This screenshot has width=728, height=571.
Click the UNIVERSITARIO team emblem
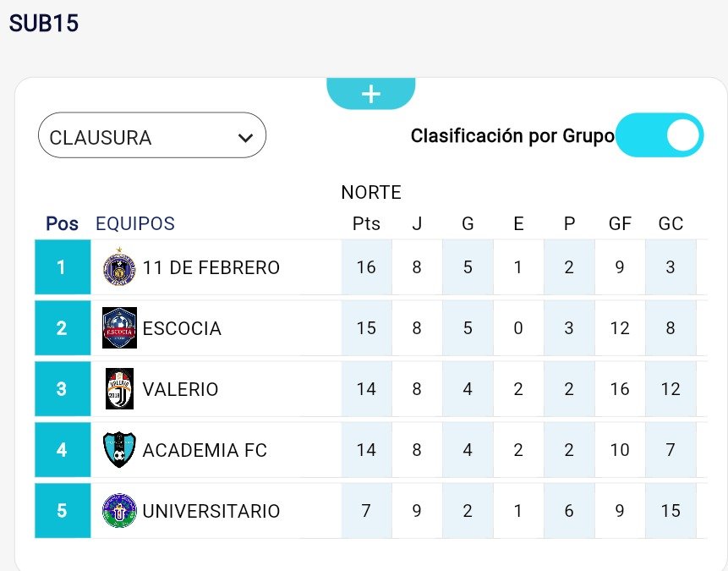pos(119,511)
